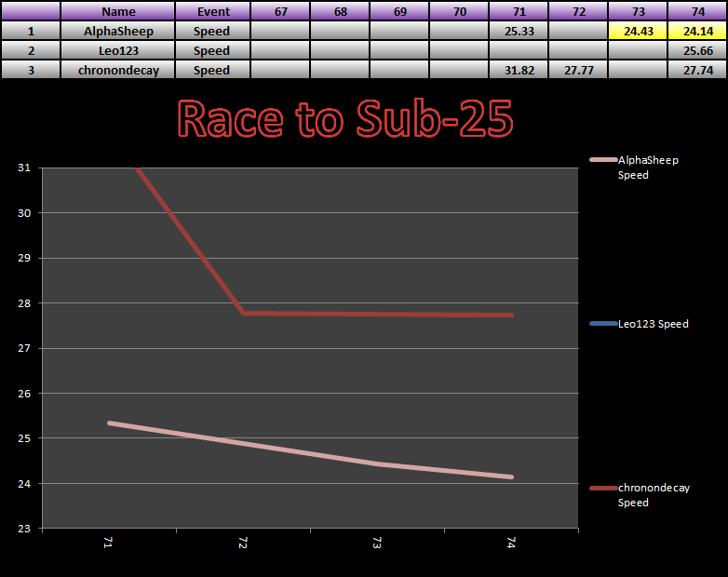Screen dimensions: 728x577
Task: Click the x-axis label 71
Action: point(108,543)
